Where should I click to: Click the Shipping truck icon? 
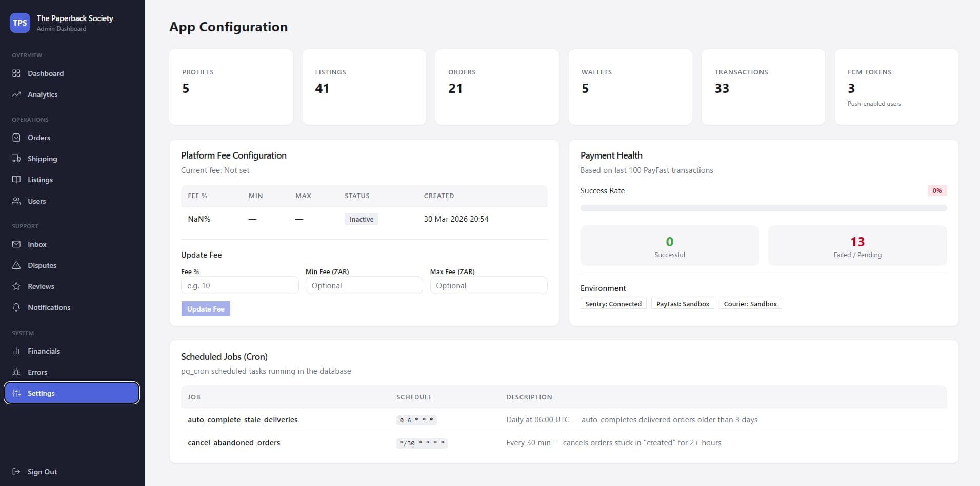16,159
